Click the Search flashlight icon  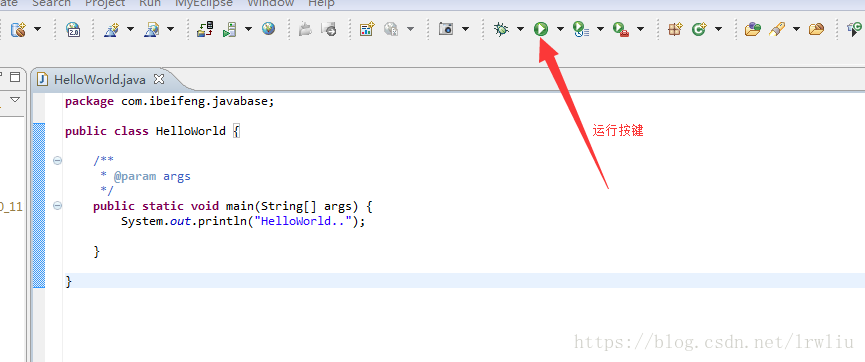[777, 29]
